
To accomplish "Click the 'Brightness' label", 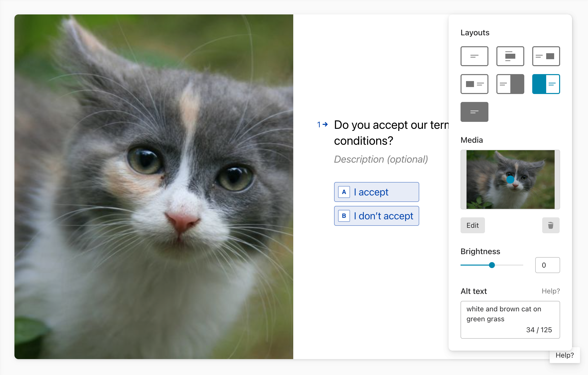I will pos(480,251).
